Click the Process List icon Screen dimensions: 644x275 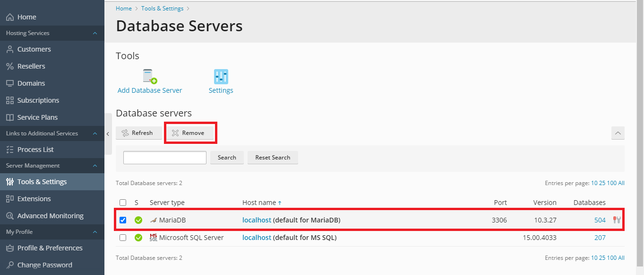tap(10, 150)
